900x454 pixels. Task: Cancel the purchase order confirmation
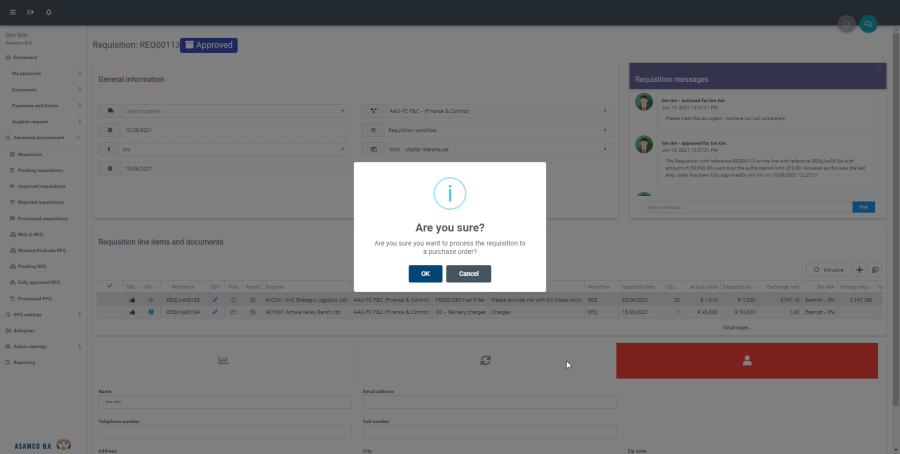[468, 274]
